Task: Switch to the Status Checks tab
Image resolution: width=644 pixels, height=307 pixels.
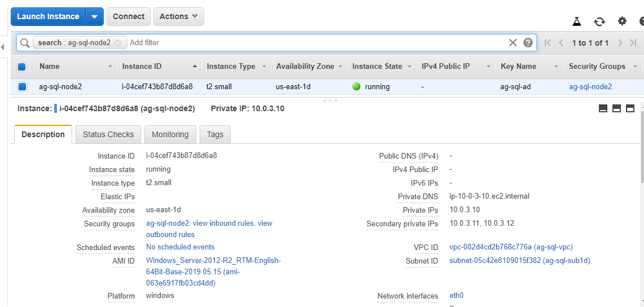Action: coord(108,134)
